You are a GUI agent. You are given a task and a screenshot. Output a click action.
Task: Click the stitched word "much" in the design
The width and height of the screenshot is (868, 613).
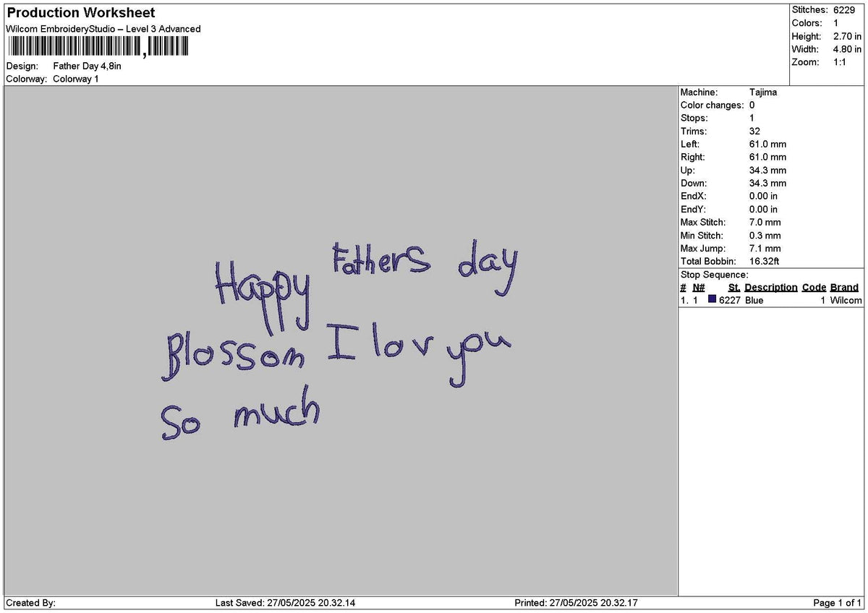pos(276,409)
